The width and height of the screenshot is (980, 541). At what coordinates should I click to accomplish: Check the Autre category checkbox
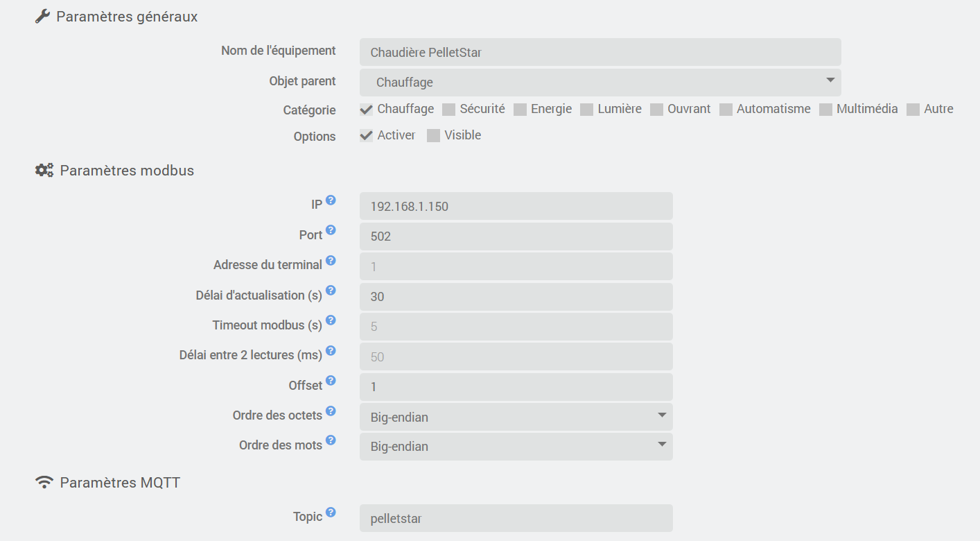(913, 110)
